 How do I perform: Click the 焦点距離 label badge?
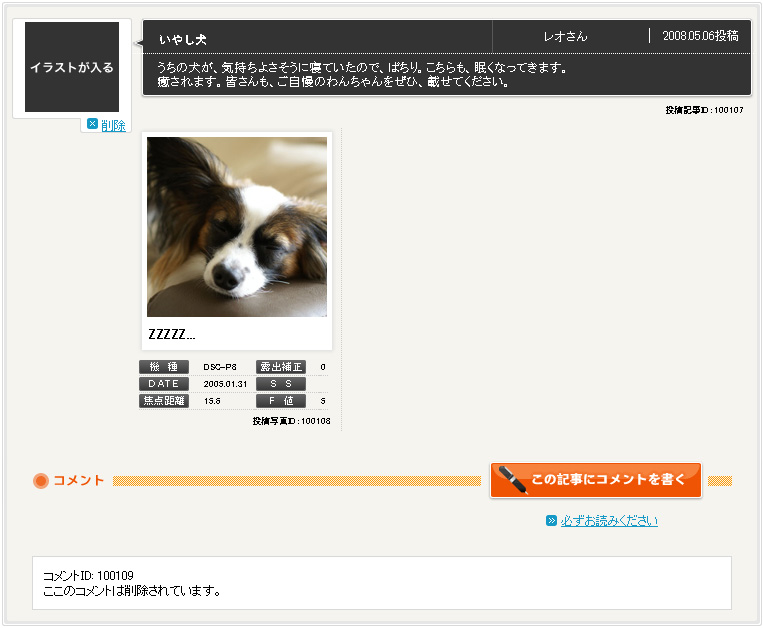click(163, 401)
